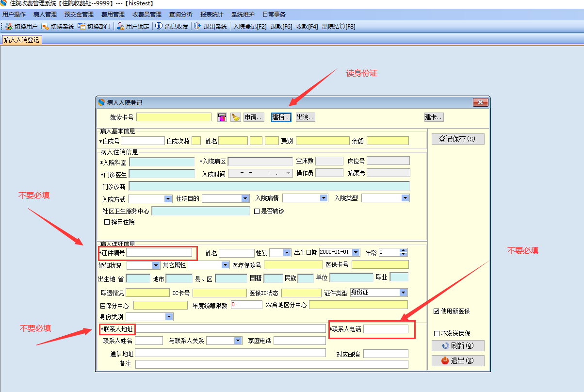
Task: Click the 备注 input field
Action: (x=272, y=364)
